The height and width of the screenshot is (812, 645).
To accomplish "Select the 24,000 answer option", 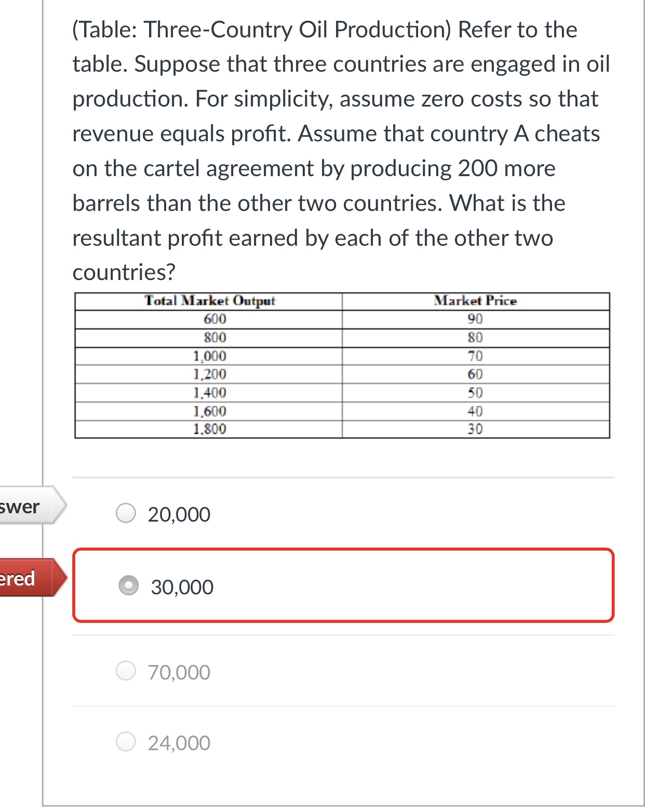I will click(x=126, y=743).
